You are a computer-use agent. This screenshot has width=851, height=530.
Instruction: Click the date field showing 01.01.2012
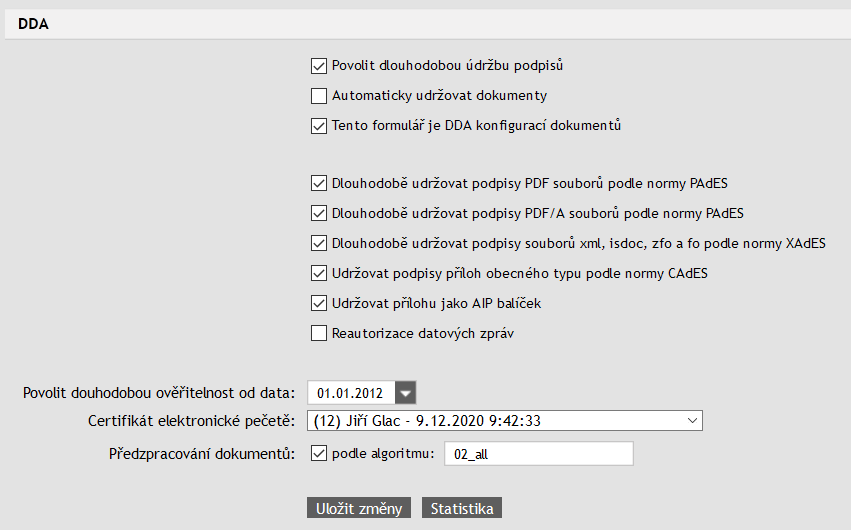pos(351,392)
